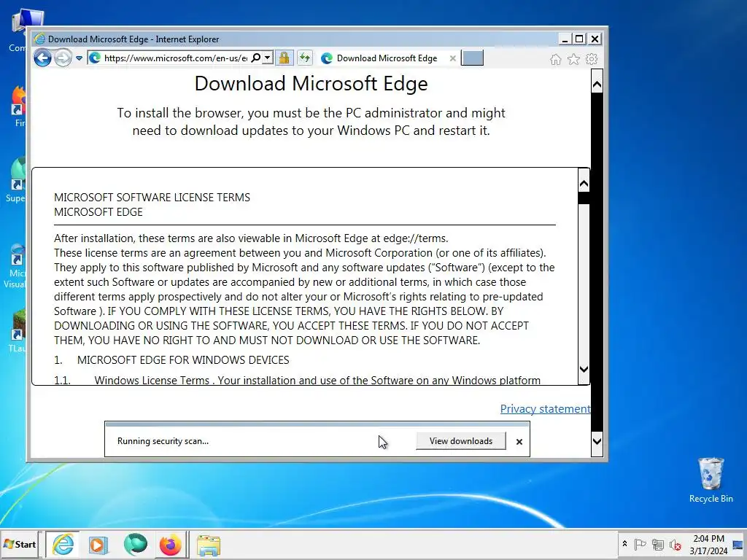Click the 'Running security scan...' status text

tap(163, 441)
